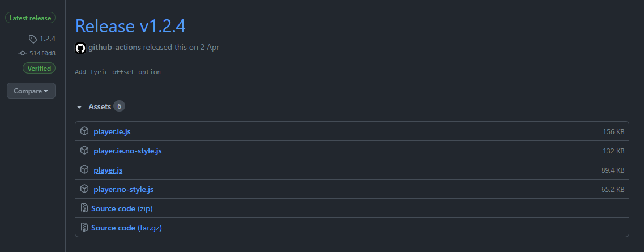The image size is (644, 252).
Task: Collapse the Assets section triangle
Action: tap(80, 107)
